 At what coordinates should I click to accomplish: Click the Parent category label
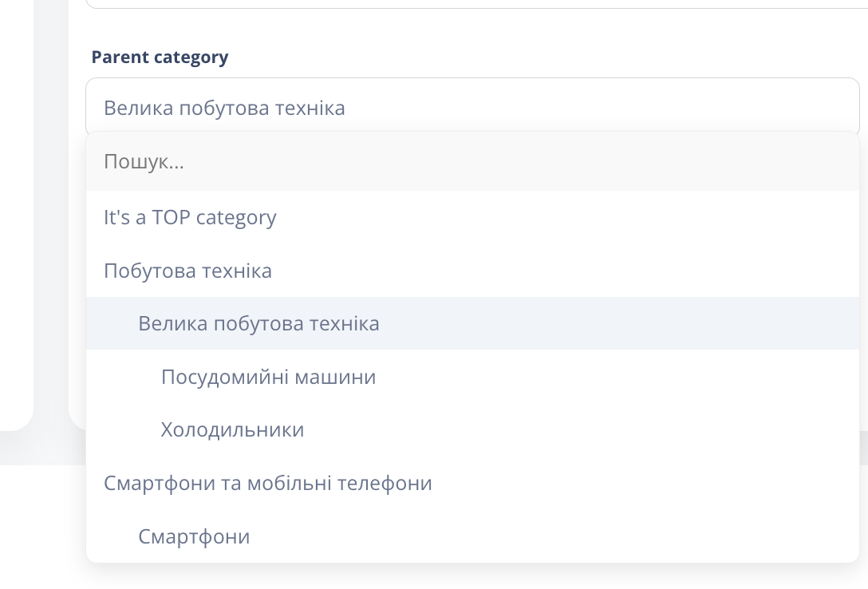[160, 57]
